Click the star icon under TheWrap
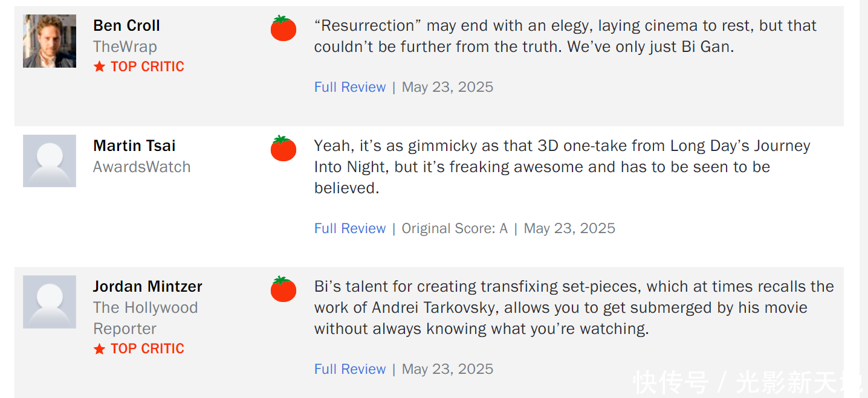 [100, 67]
